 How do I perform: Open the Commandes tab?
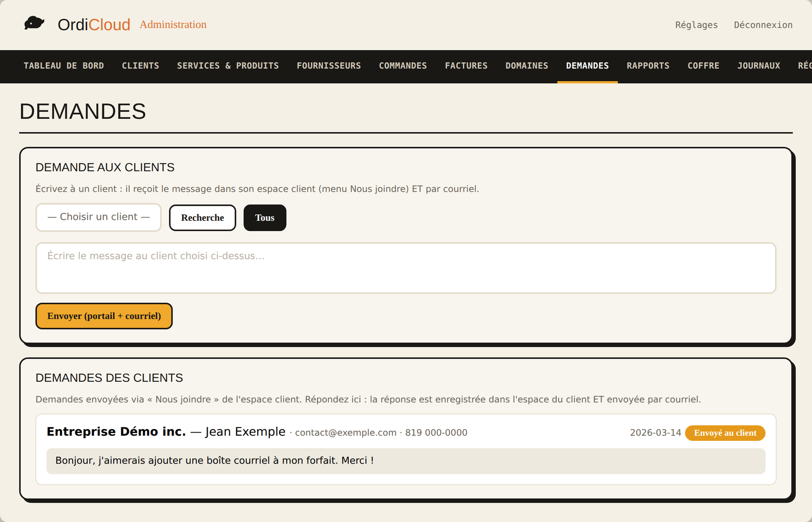point(403,66)
